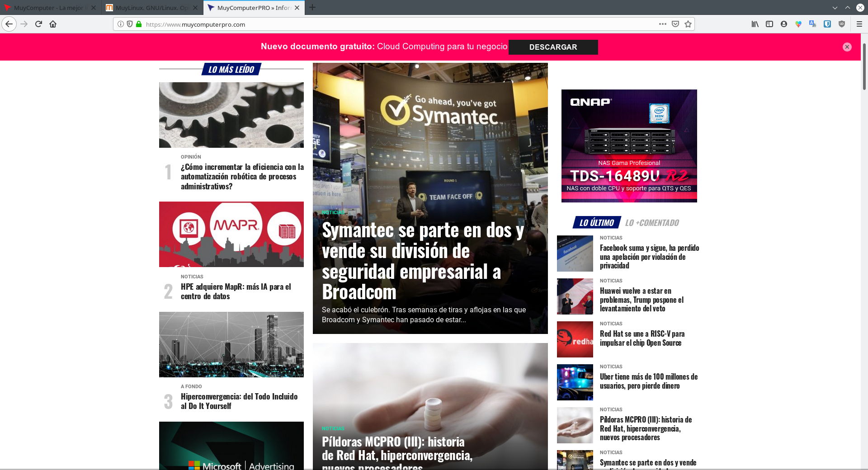Switch to the LO +COMENTADO tab
This screenshot has height=470, width=868.
point(652,223)
